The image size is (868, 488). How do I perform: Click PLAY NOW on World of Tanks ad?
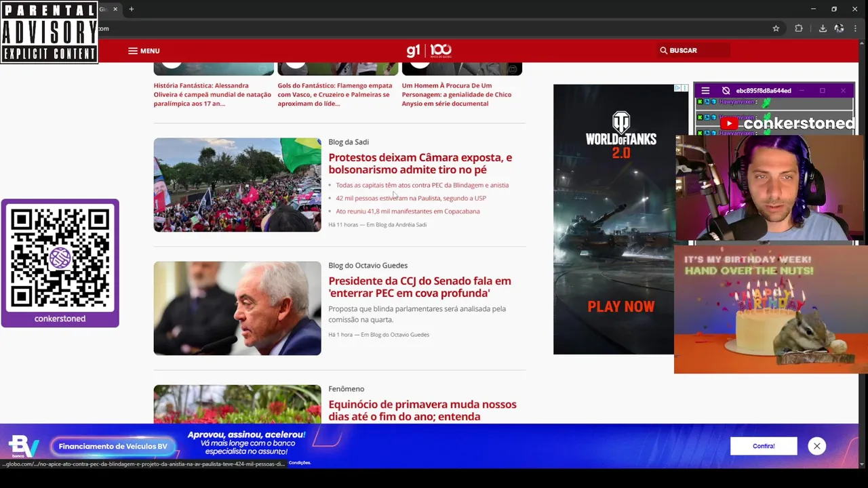[620, 307]
